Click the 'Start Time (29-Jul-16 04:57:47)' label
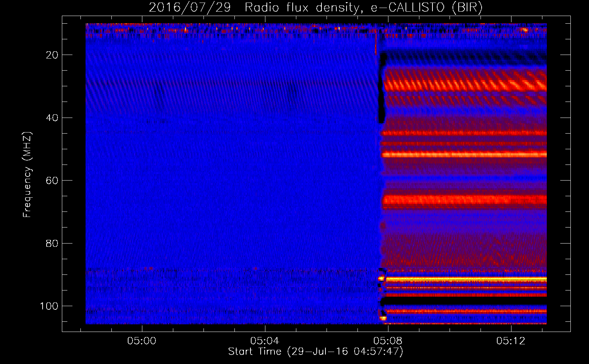 pyautogui.click(x=316, y=352)
